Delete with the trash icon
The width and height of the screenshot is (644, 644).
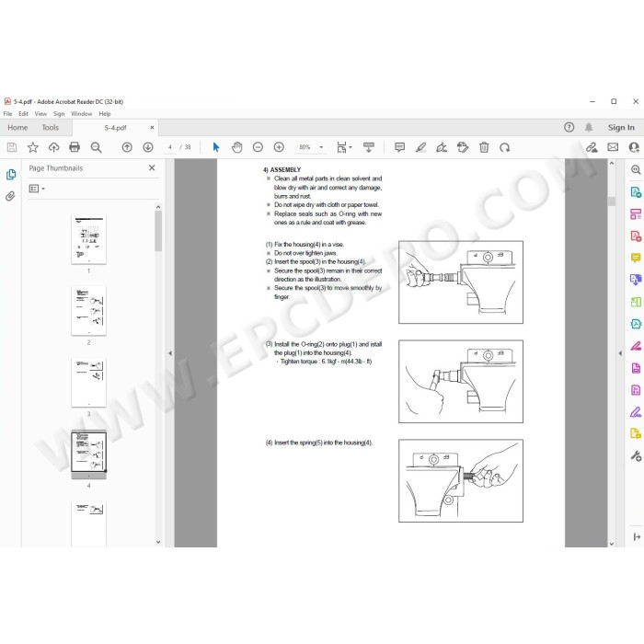[x=484, y=147]
